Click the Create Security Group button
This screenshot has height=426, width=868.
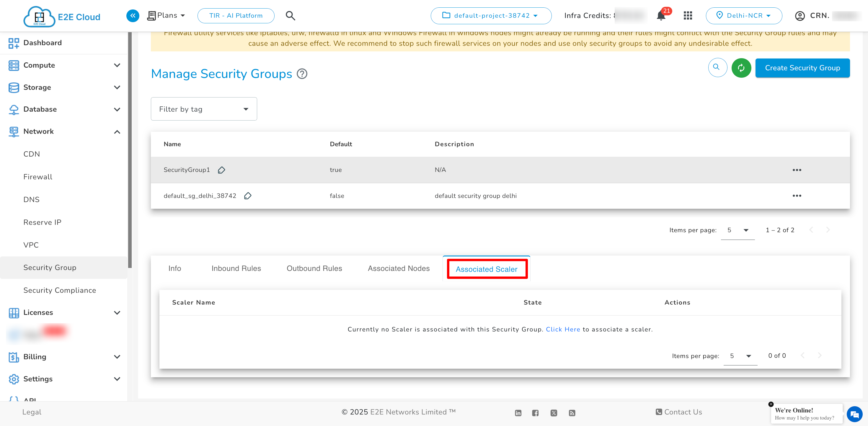click(x=803, y=68)
